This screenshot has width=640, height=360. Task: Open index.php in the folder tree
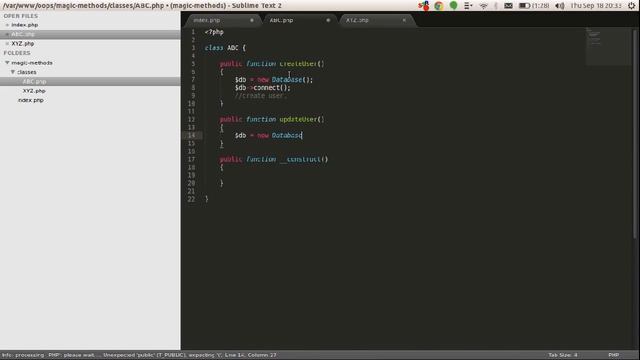coord(31,100)
